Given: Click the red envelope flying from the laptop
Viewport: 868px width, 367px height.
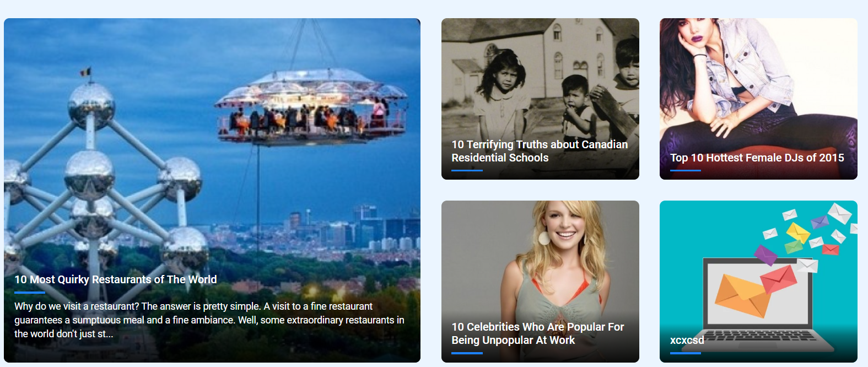Looking at the screenshot, I should (x=779, y=279).
